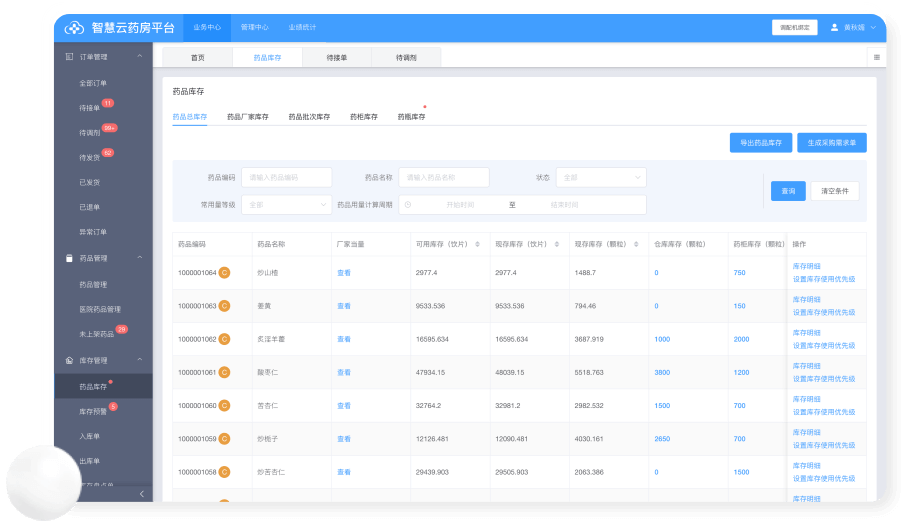907x529 pixels.
Task: Open 未上架药品 in sidebar
Action: click(96, 334)
